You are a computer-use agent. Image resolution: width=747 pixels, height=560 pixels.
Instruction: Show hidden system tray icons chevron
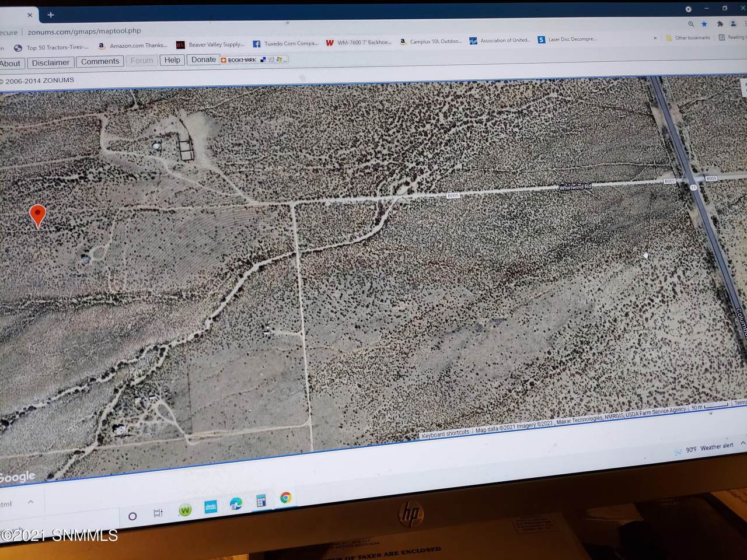pos(743,444)
